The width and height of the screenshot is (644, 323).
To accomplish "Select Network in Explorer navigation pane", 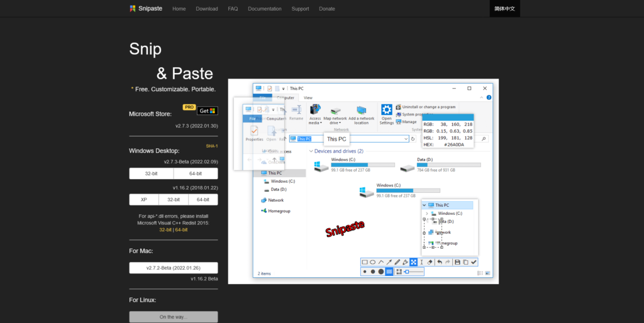I will (275, 200).
